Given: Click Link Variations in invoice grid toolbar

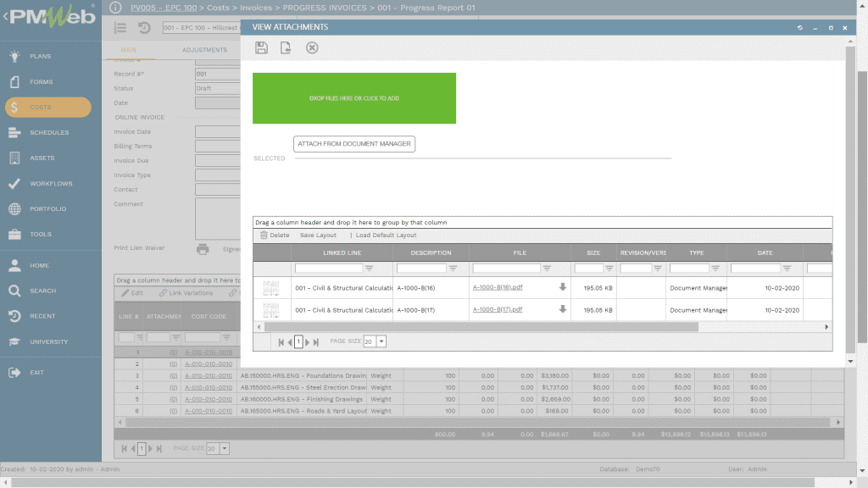Looking at the screenshot, I should click(x=186, y=293).
